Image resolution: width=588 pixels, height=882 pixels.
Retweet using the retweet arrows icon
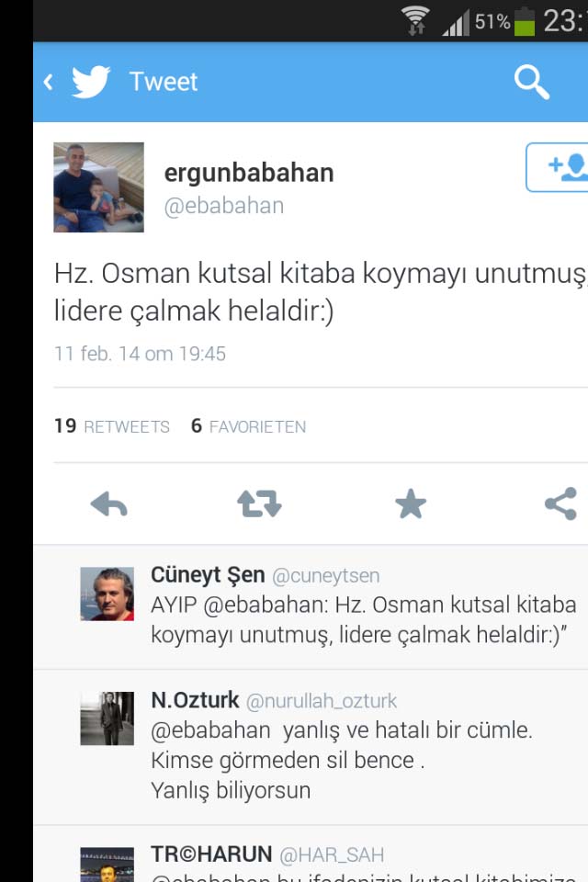(x=259, y=503)
